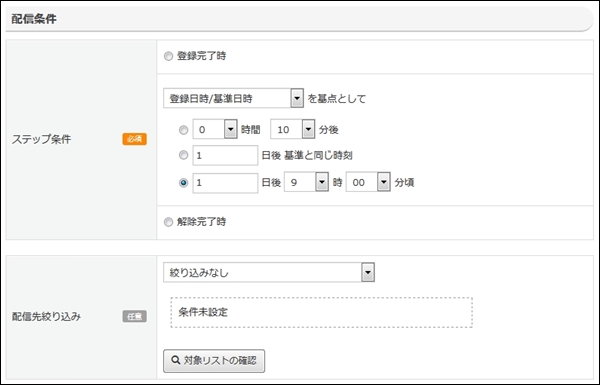Click the 条件未設定 dashed box
This screenshot has height=385, width=600.
(x=321, y=312)
